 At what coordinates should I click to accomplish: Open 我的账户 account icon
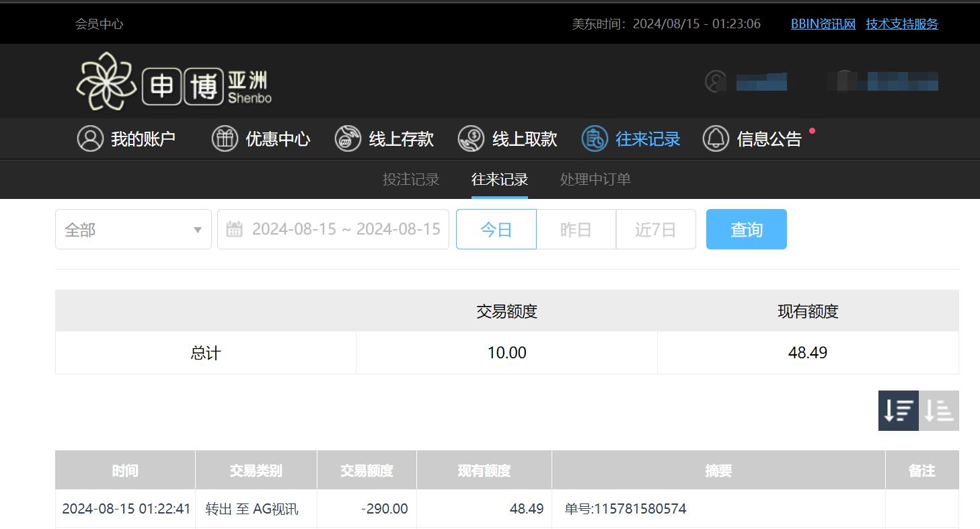tap(91, 138)
